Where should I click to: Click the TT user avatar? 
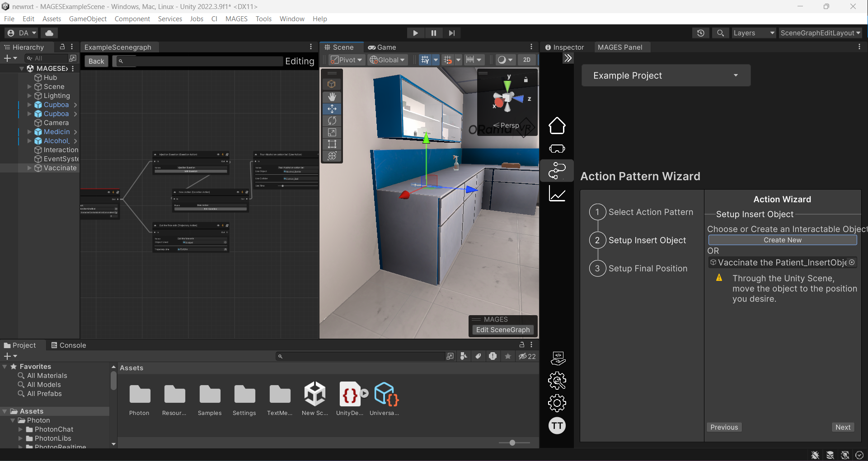tap(557, 425)
